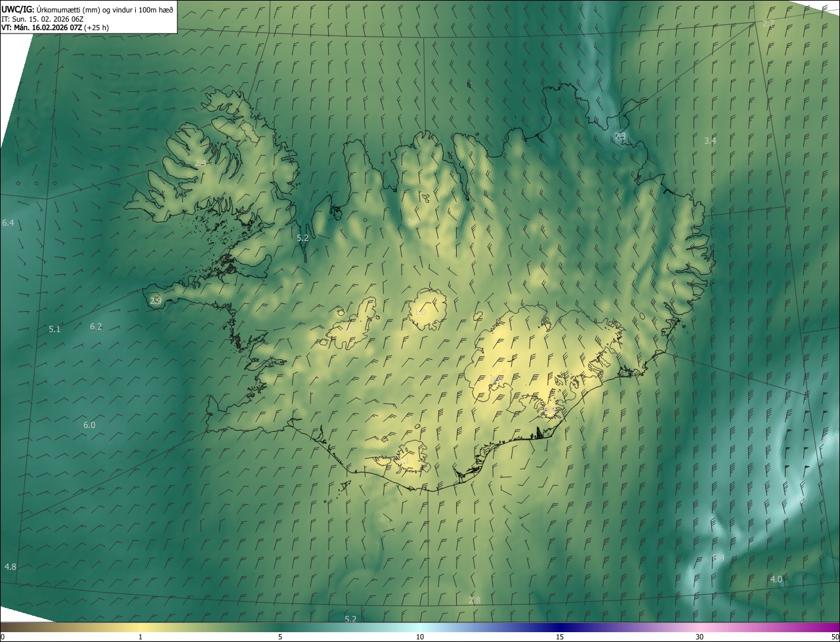Click the "2.8" map value
The width and height of the screenshot is (840, 642).
(474, 600)
